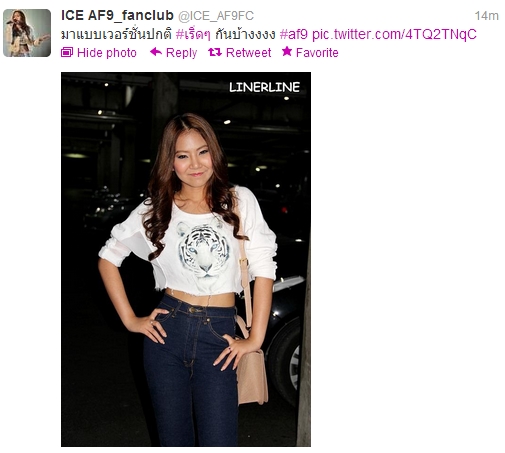Click the tiger print on the photo
This screenshot has height=453, width=505.
[x=203, y=249]
